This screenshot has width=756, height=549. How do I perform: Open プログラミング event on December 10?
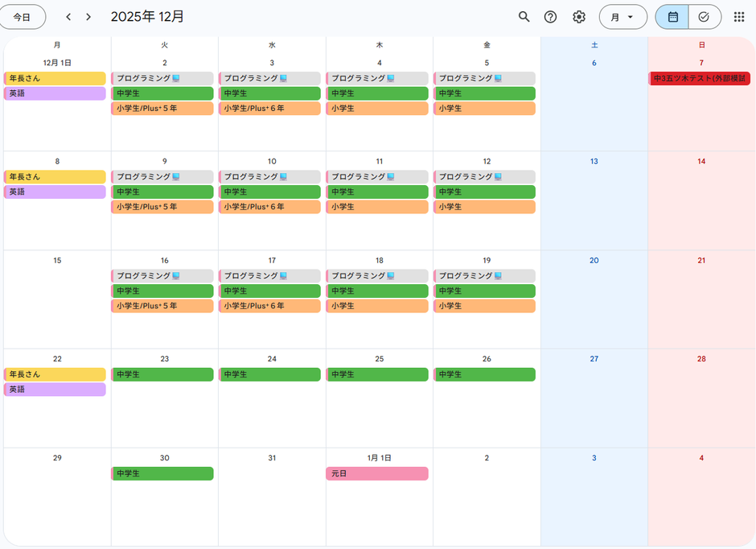(270, 176)
